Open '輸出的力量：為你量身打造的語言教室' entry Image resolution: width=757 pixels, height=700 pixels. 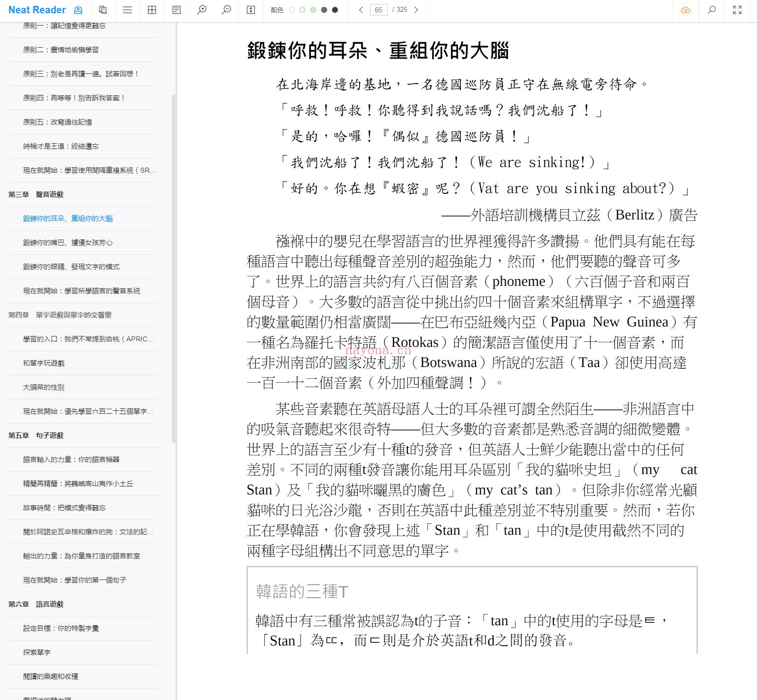click(82, 556)
